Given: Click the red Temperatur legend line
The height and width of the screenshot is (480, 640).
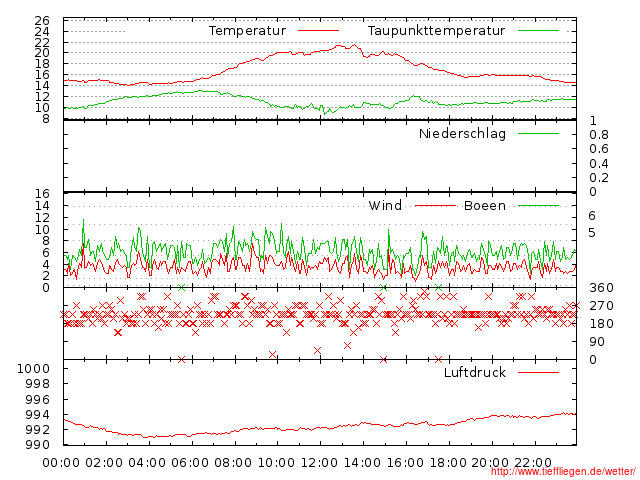Looking at the screenshot, I should point(318,31).
